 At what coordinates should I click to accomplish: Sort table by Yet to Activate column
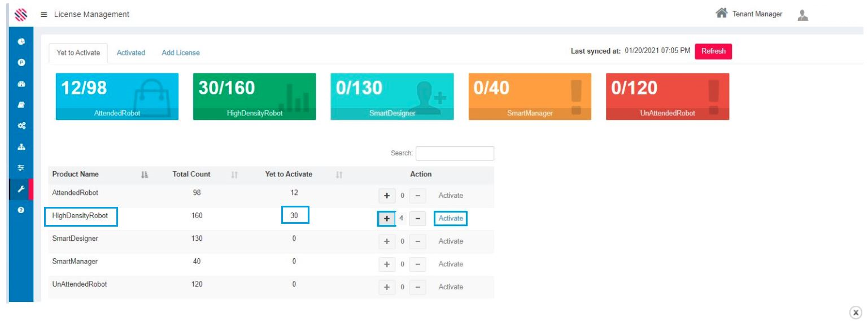coord(289,175)
